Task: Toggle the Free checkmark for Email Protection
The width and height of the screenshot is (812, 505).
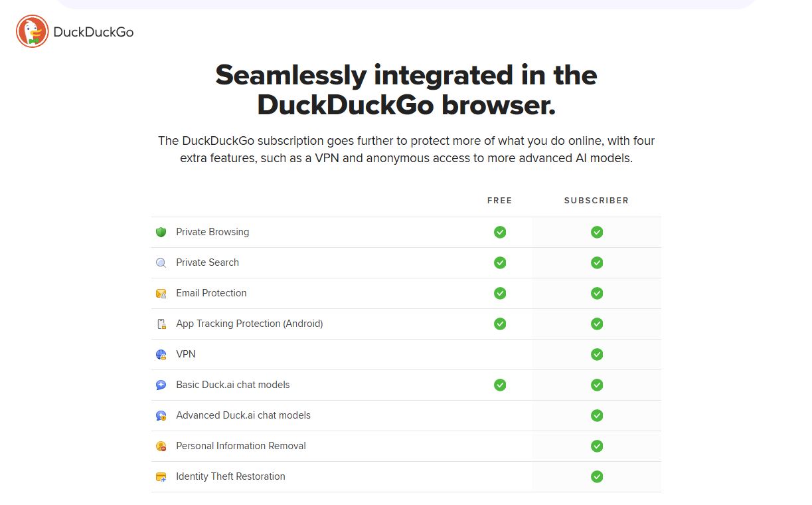Action: [500, 293]
